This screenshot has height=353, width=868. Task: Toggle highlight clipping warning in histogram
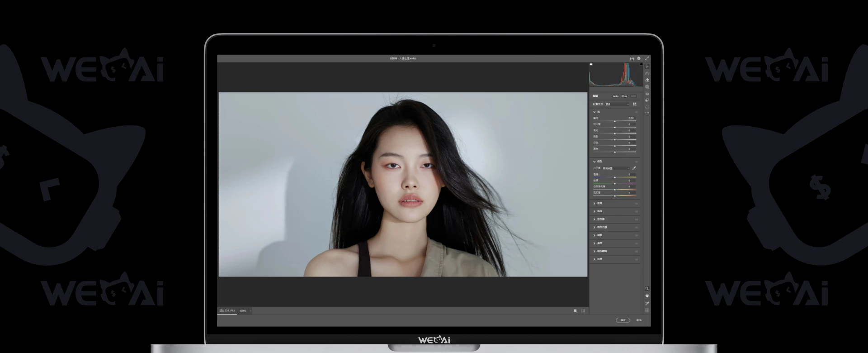641,64
